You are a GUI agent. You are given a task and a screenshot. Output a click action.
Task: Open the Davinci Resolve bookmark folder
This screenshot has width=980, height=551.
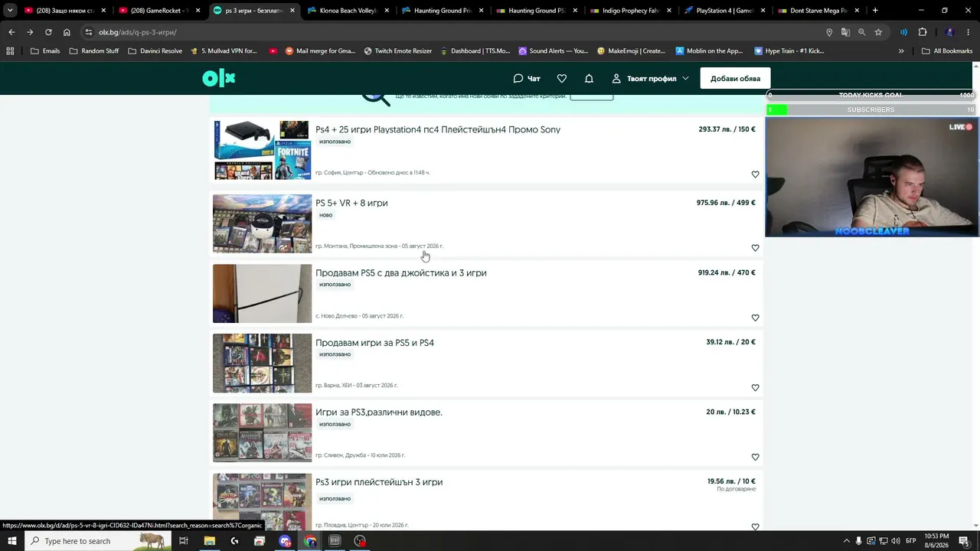click(x=155, y=51)
